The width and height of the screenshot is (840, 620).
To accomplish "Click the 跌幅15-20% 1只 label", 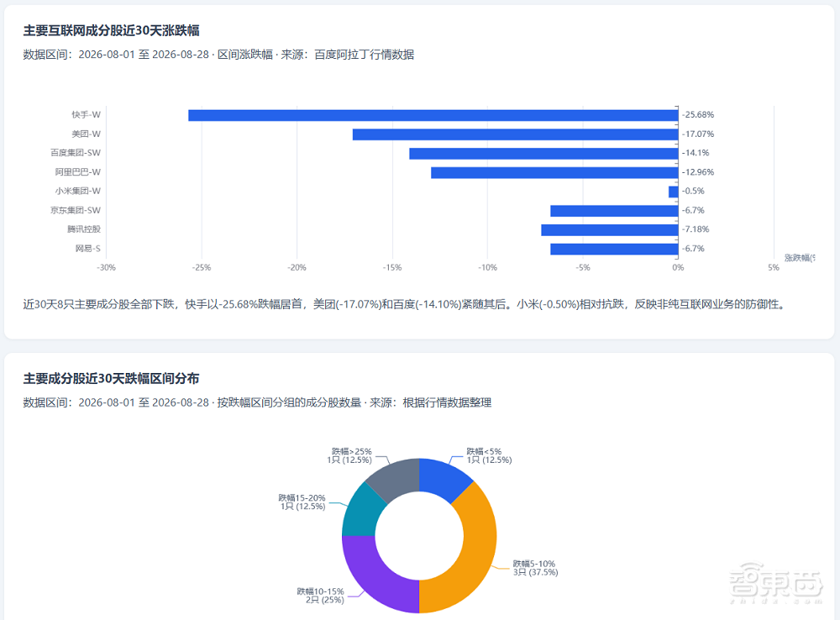I will tap(302, 502).
